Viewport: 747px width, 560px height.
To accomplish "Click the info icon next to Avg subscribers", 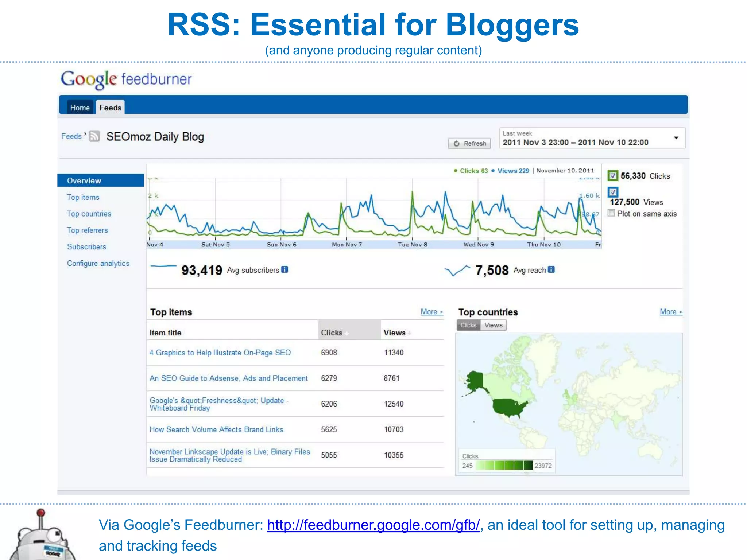I will pos(285,269).
